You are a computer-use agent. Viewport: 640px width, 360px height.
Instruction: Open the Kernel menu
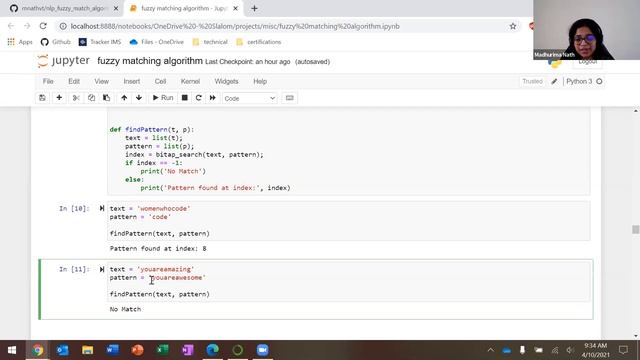190,81
